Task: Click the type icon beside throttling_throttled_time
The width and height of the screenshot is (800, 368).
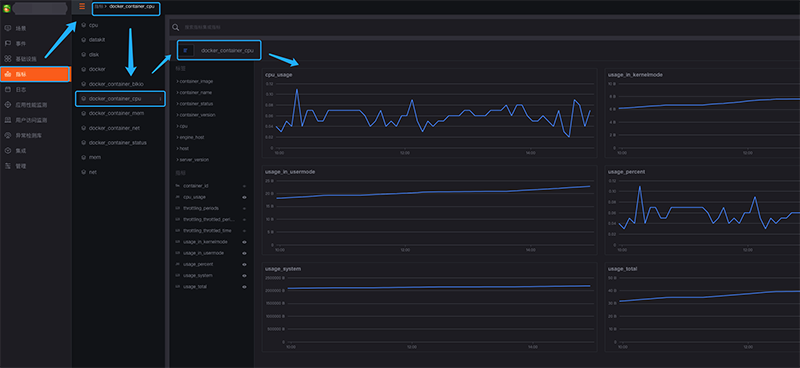Action: [x=178, y=231]
